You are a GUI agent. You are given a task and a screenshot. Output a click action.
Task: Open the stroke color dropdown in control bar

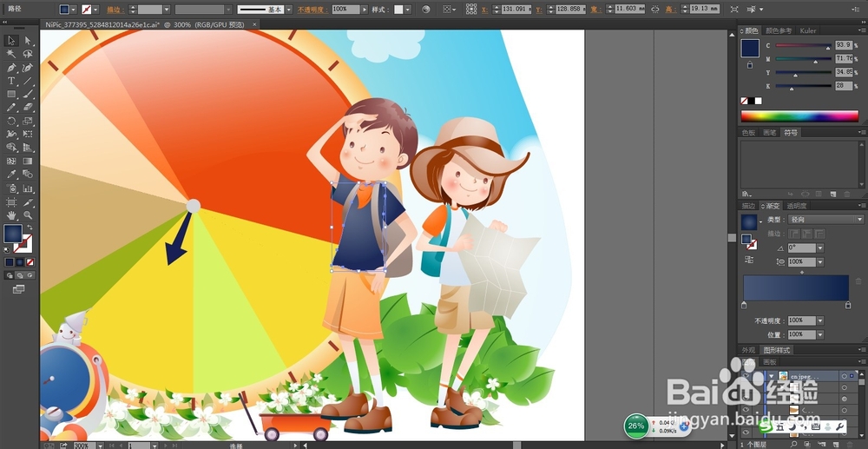pyautogui.click(x=95, y=10)
